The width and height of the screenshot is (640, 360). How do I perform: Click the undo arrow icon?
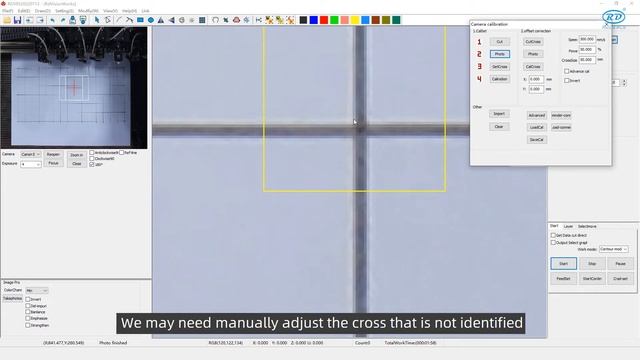52,20
